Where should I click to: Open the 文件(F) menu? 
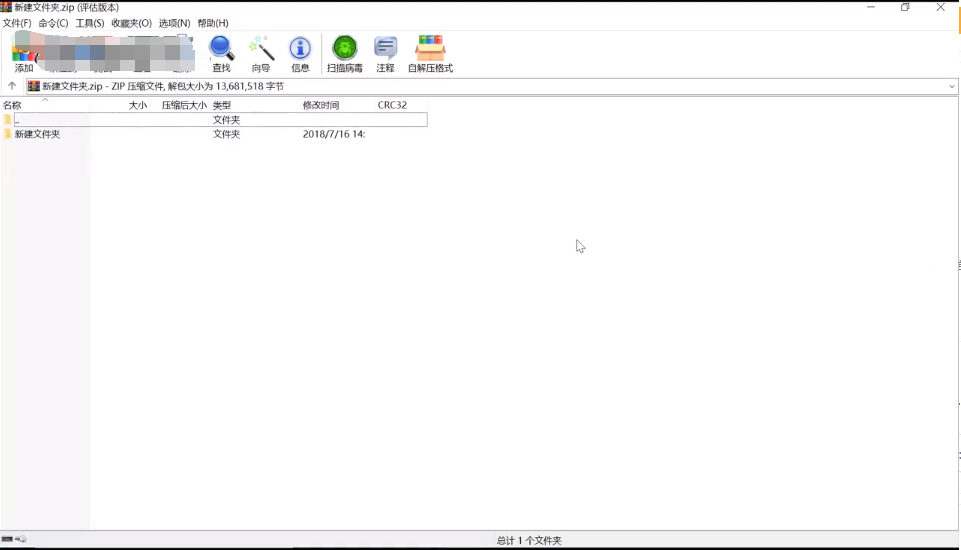coord(17,23)
